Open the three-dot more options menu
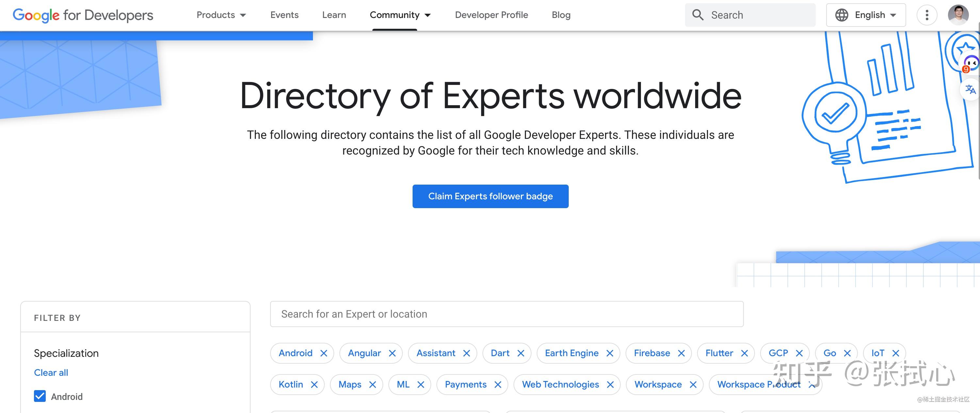The width and height of the screenshot is (980, 413). pos(927,15)
